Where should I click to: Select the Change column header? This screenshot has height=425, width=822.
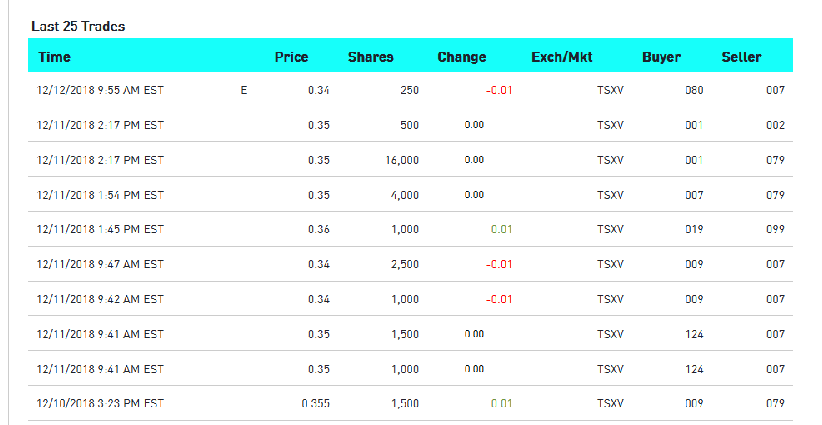coord(462,58)
